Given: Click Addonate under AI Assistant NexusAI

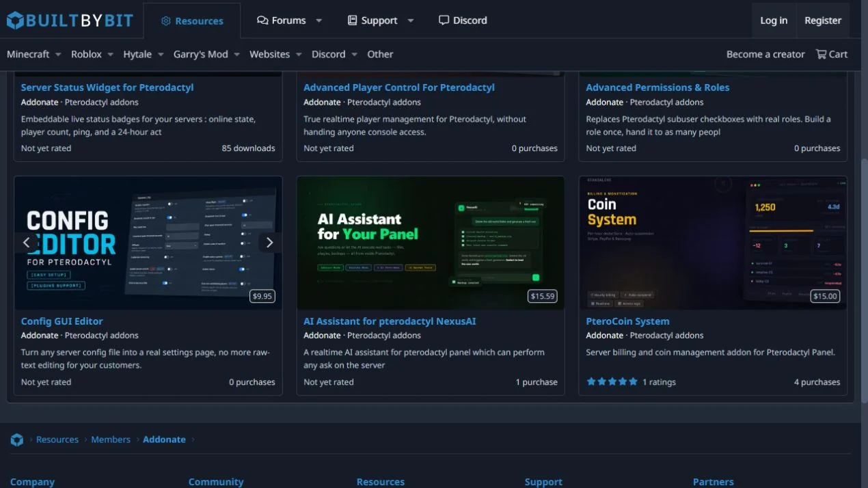Looking at the screenshot, I should pos(322,336).
